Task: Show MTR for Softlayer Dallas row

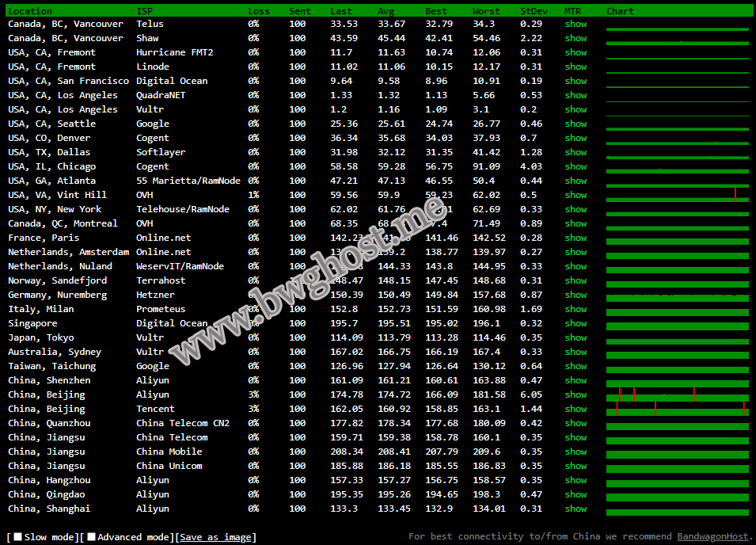Action: [x=576, y=152]
